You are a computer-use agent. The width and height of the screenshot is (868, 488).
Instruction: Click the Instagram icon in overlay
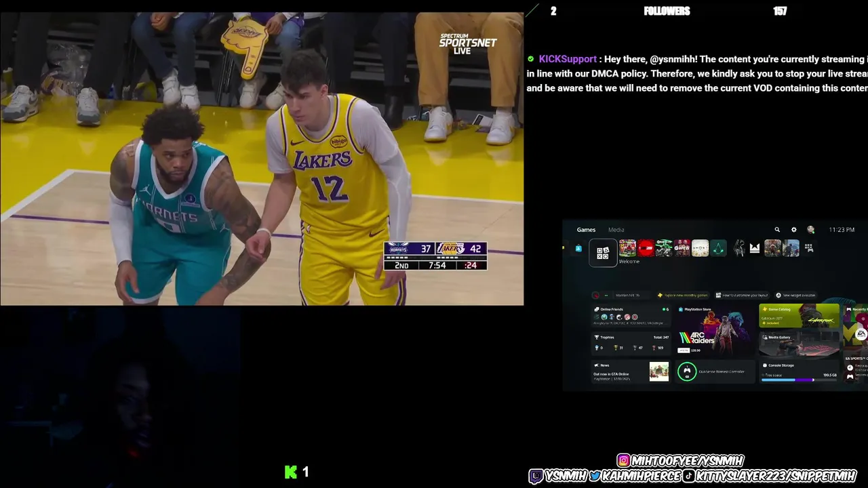coord(623,461)
